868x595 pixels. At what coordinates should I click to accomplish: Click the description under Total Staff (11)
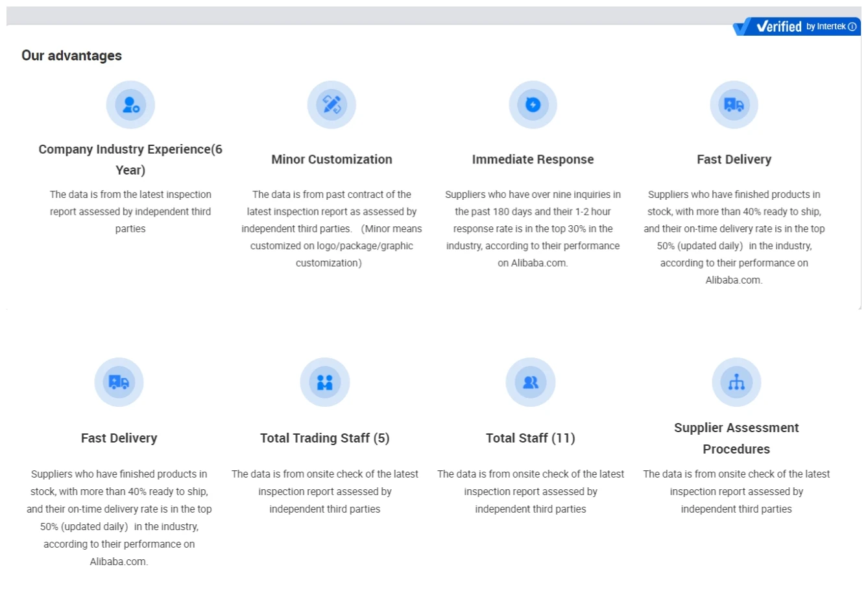coord(530,491)
